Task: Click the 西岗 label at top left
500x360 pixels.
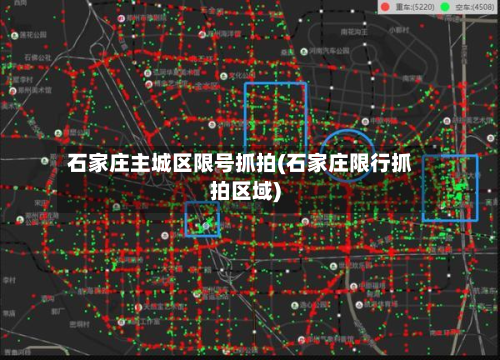Action: 21,3
